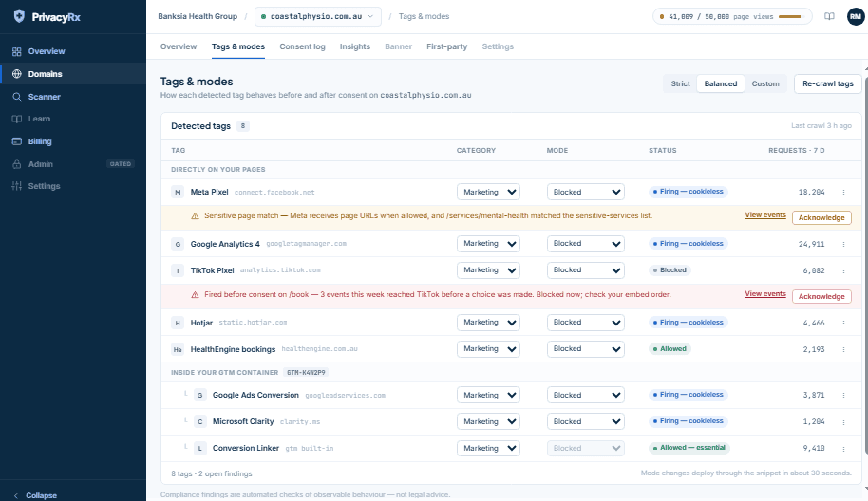This screenshot has width=868, height=501.
Task: Click the Allowed status of HealthEngine bookings
Action: [x=670, y=349]
